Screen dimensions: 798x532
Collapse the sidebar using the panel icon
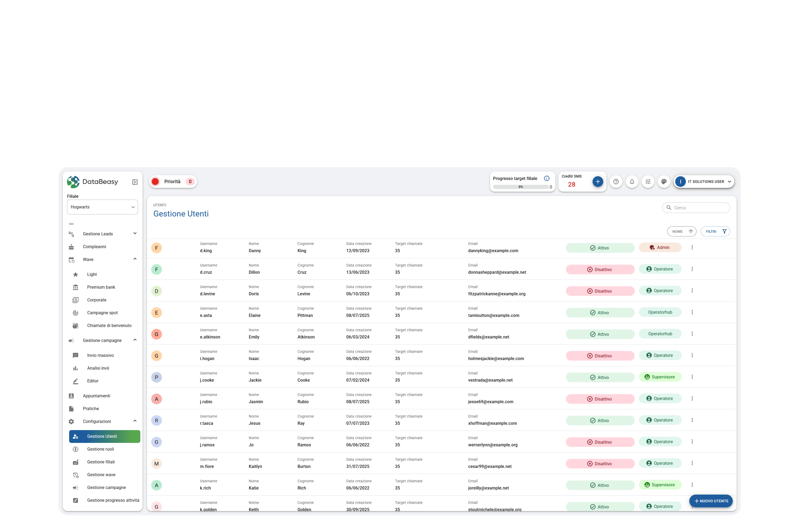click(x=135, y=182)
